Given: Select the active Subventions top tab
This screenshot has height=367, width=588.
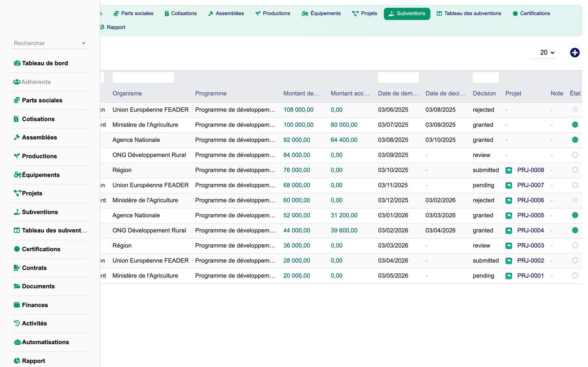Looking at the screenshot, I should (x=407, y=13).
